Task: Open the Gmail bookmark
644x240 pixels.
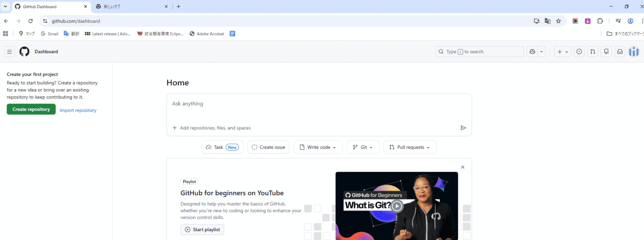Action: click(x=49, y=34)
